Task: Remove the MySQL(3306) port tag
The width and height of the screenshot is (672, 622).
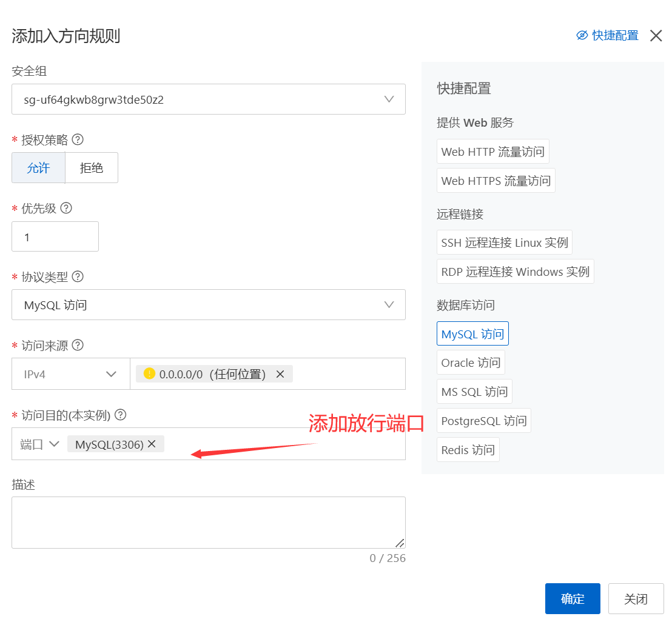Action: coord(152,444)
